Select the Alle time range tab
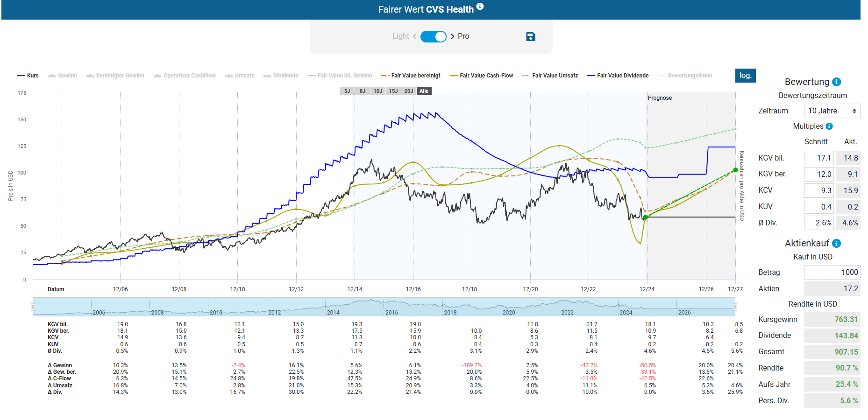This screenshot has height=420, width=868. pyautogui.click(x=424, y=91)
